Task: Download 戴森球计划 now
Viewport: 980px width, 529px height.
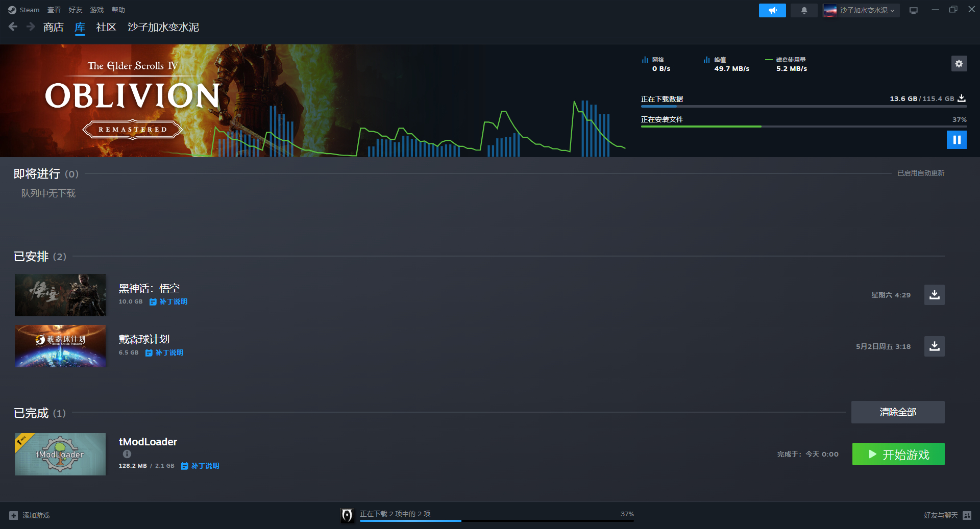Action: point(934,346)
